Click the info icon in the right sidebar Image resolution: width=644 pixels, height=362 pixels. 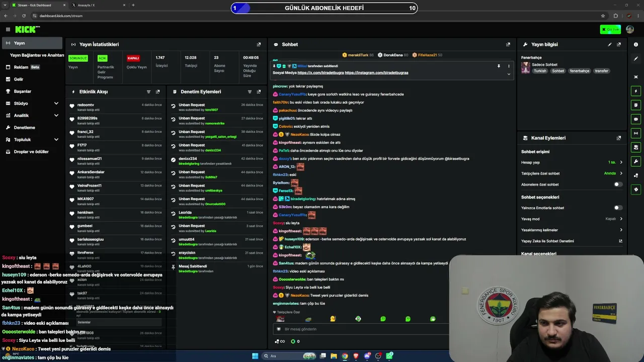click(x=636, y=45)
